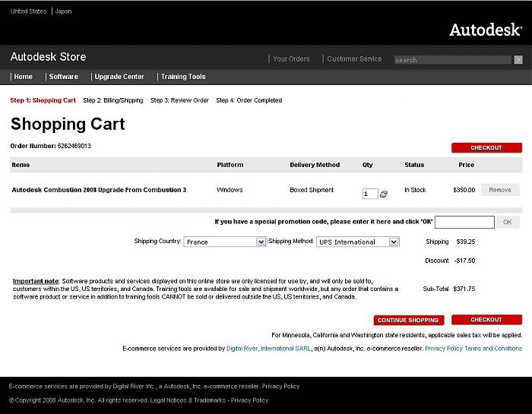Select the United States region link
Viewport: 532px width, 414px height.
pos(28,11)
